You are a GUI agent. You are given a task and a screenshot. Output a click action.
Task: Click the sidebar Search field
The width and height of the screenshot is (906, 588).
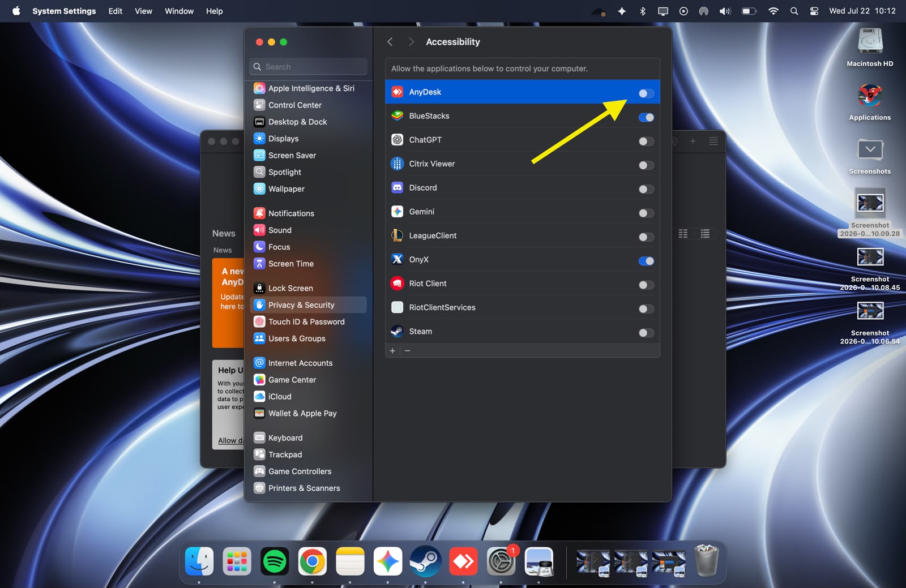(308, 67)
